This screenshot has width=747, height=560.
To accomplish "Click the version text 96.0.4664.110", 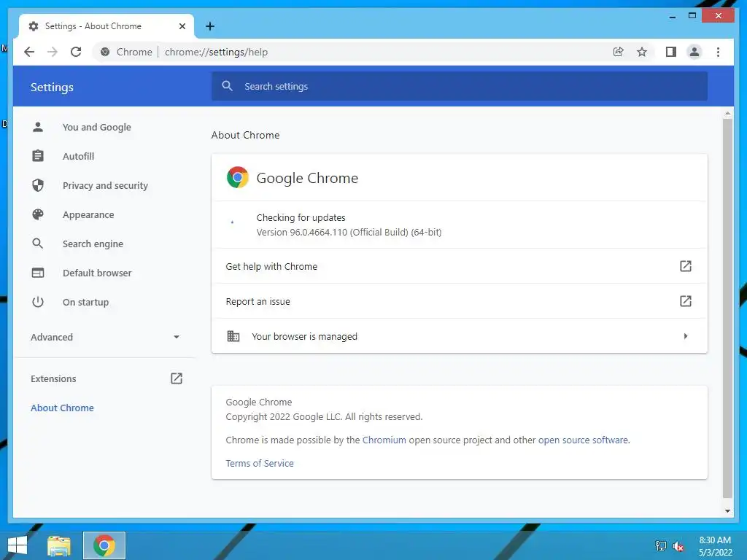I will 349,233.
